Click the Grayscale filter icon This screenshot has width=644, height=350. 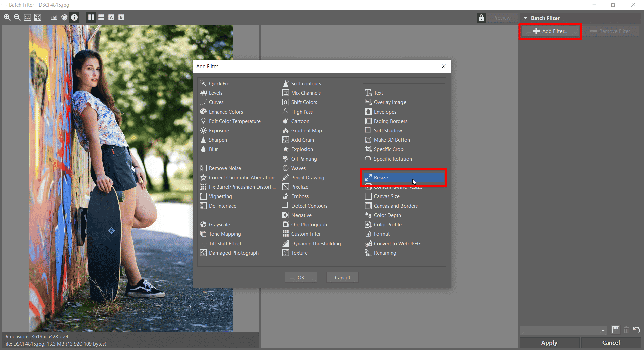click(x=203, y=224)
